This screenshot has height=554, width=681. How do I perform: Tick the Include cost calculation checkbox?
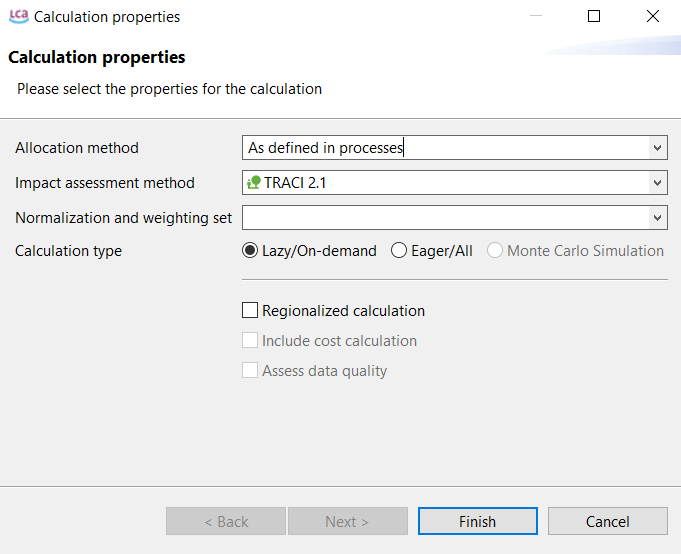pyautogui.click(x=250, y=341)
